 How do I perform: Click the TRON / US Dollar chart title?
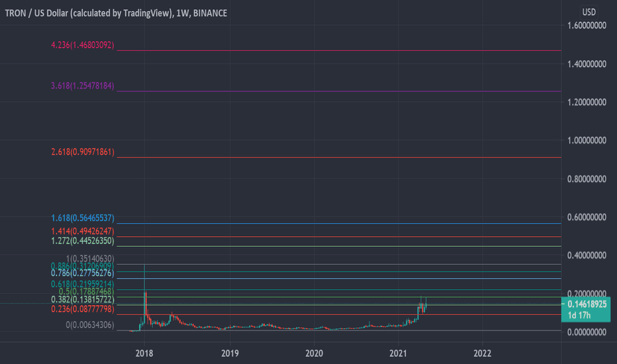coord(116,13)
